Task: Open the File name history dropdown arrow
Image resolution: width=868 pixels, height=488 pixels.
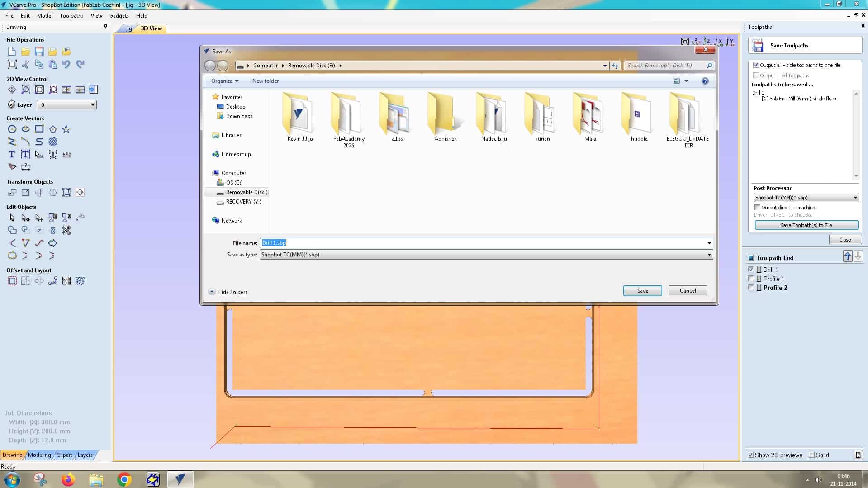Action: pyautogui.click(x=709, y=243)
